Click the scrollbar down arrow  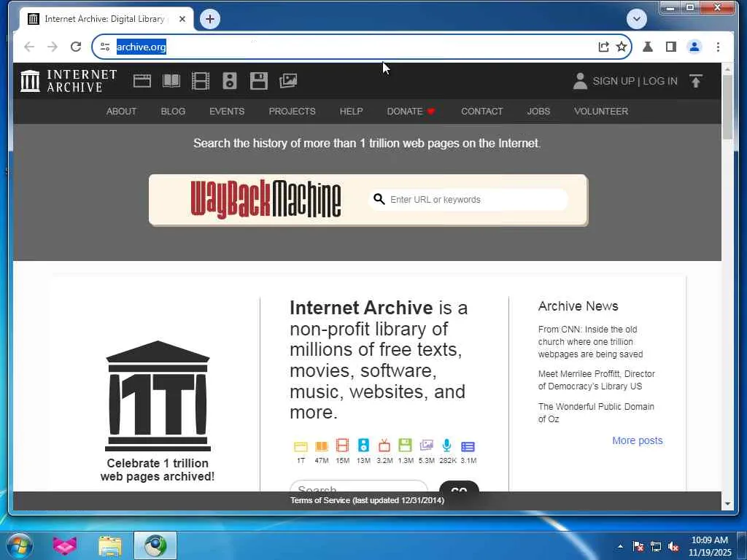click(x=727, y=503)
